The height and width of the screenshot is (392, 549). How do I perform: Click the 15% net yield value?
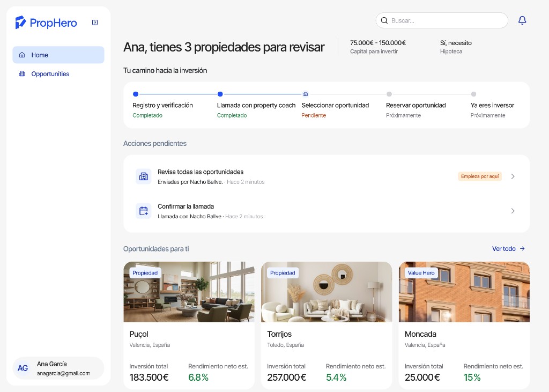(472, 378)
